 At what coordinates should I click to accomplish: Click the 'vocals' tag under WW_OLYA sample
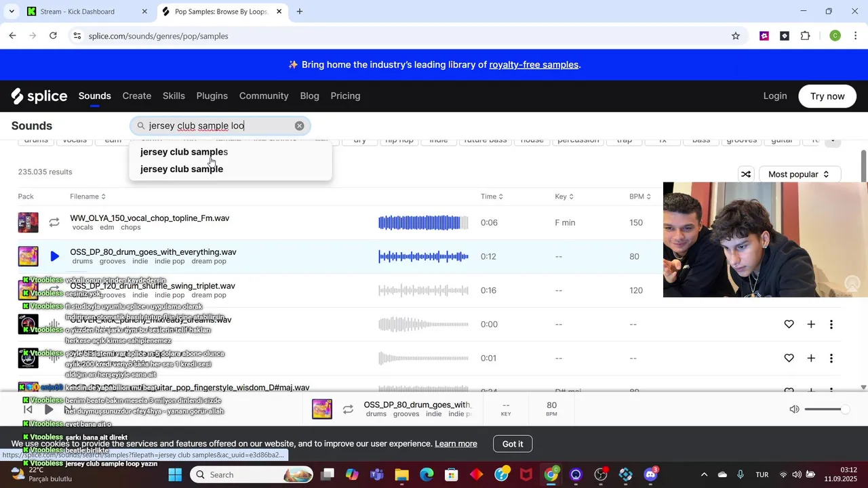83,228
